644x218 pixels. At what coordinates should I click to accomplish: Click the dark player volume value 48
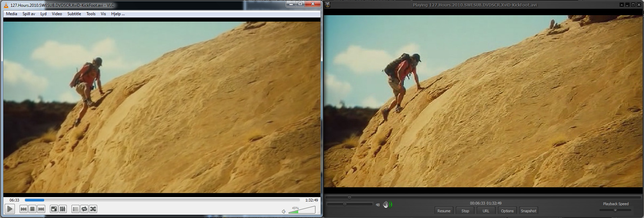click(x=378, y=205)
